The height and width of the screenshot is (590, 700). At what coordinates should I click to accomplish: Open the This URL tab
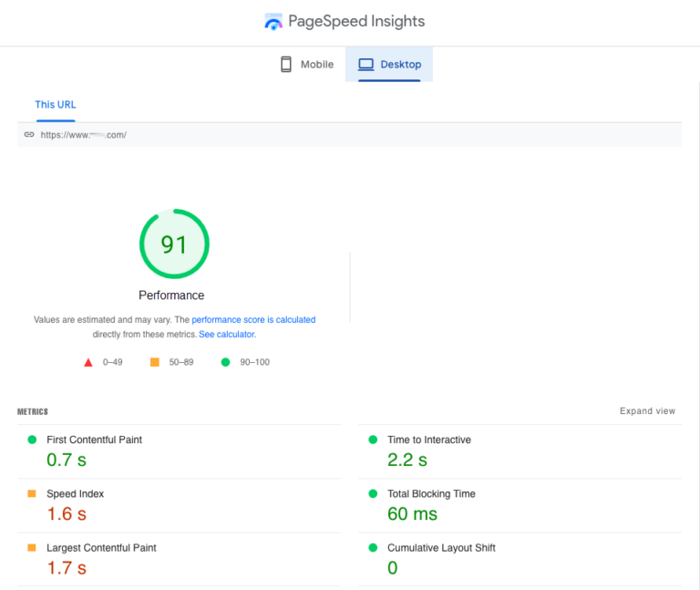tap(56, 105)
